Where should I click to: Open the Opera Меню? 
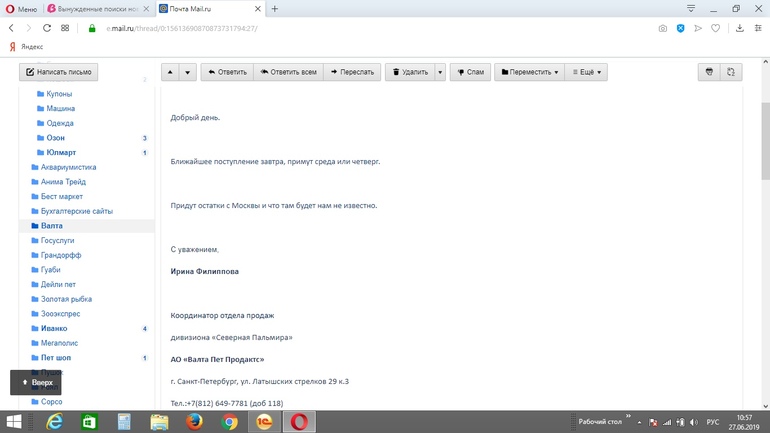tap(21, 9)
